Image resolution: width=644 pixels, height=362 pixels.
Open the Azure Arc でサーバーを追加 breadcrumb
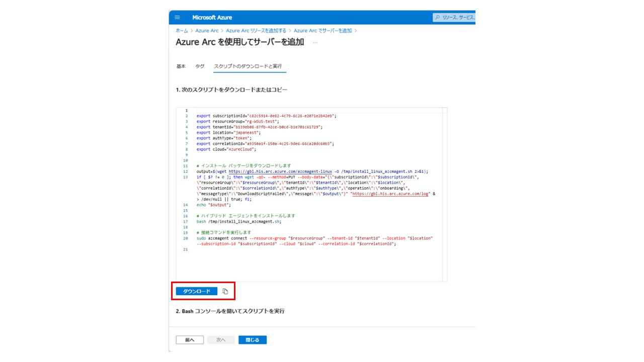(322, 30)
